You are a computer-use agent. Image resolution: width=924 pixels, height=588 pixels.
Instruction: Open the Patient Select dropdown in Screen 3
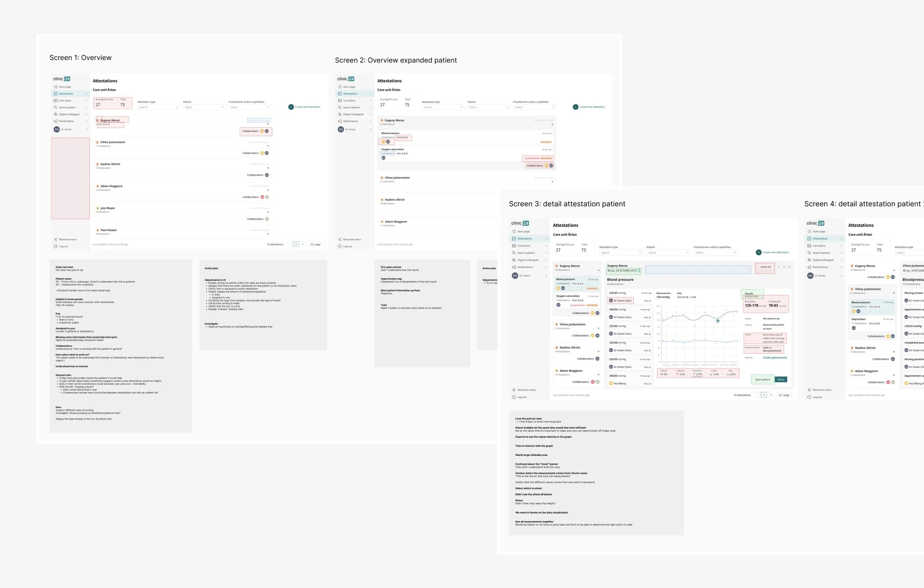[668, 253]
